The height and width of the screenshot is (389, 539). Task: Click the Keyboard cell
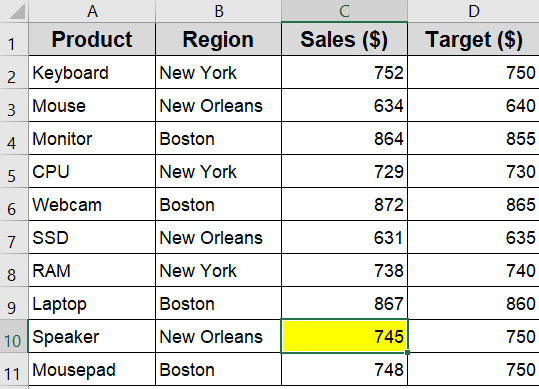92,72
